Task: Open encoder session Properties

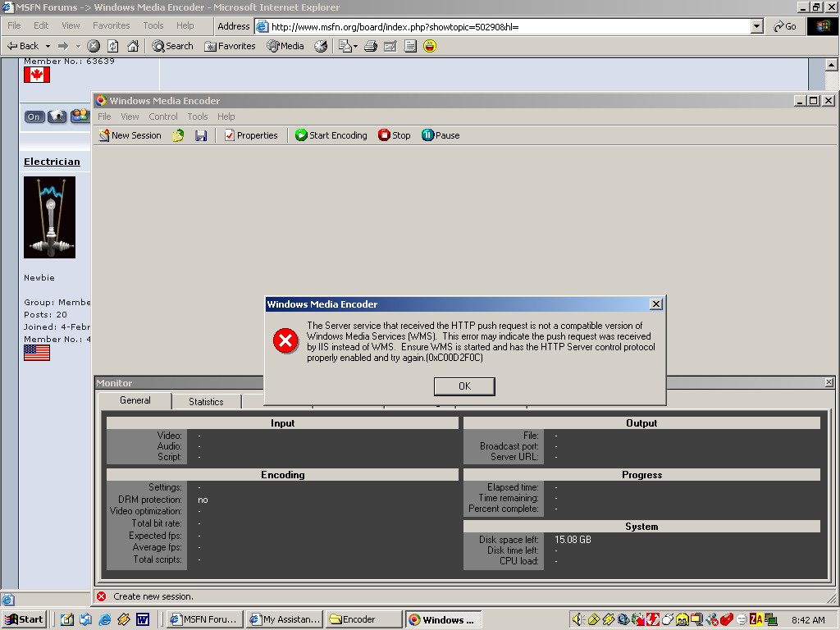Action: 251,135
